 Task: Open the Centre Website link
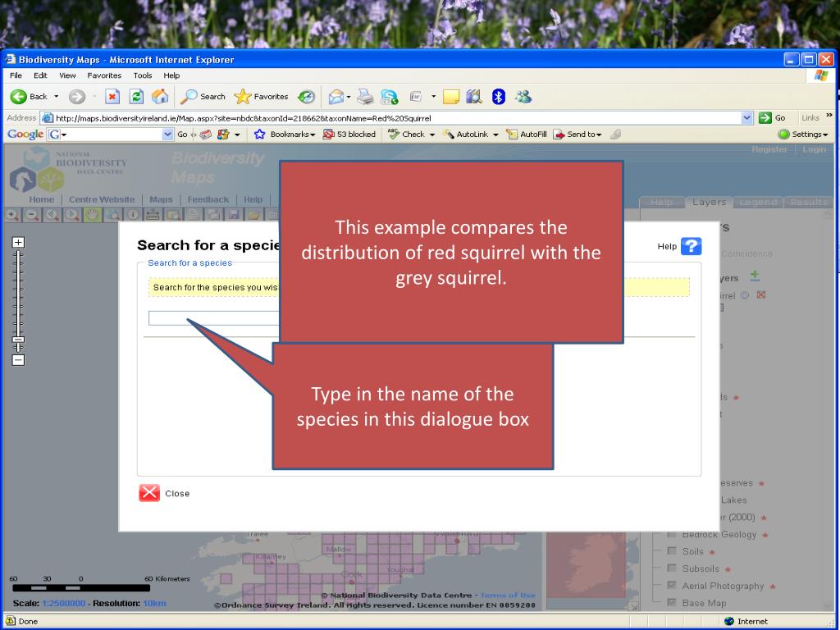point(102,199)
